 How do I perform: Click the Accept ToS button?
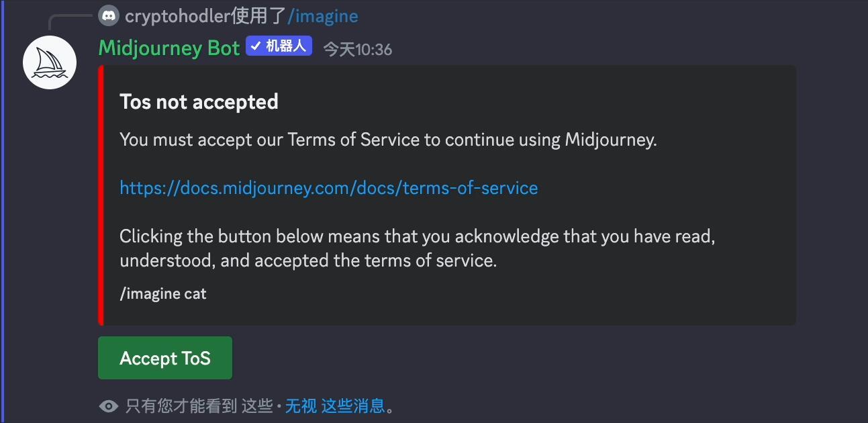pyautogui.click(x=165, y=358)
